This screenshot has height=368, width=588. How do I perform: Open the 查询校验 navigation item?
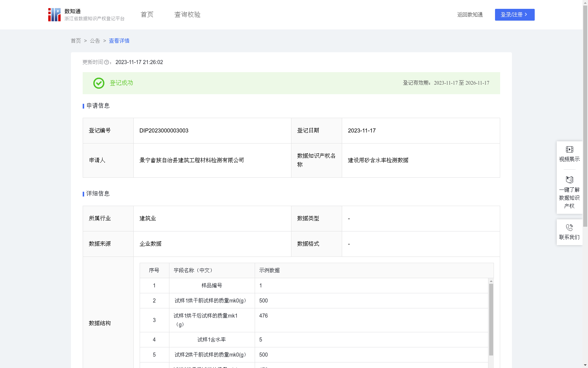pyautogui.click(x=187, y=14)
